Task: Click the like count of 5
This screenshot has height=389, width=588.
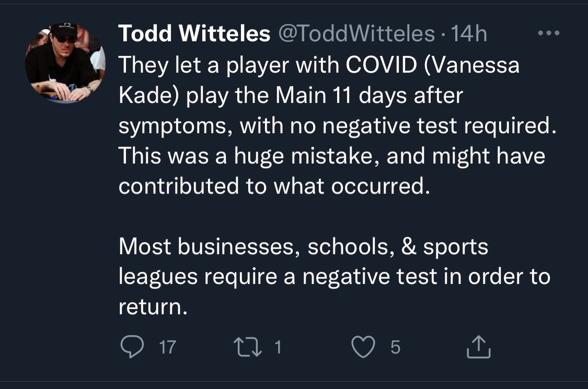Action: point(395,347)
